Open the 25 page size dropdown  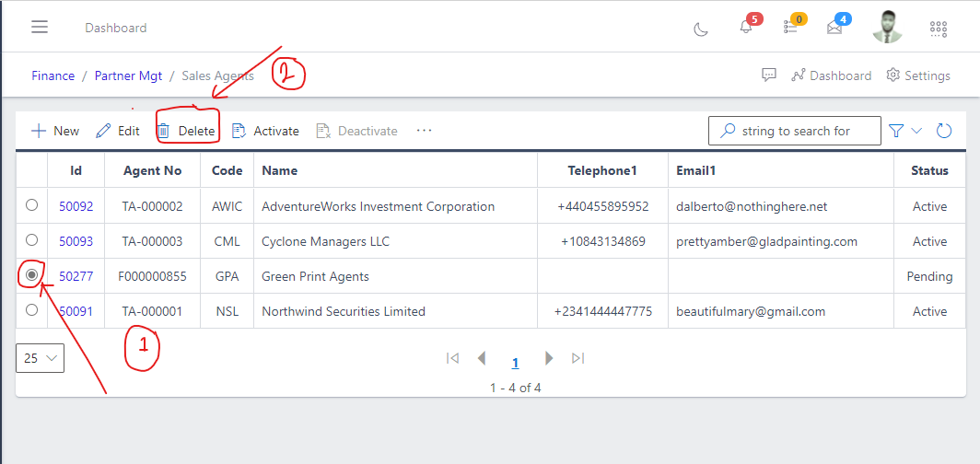(40, 358)
